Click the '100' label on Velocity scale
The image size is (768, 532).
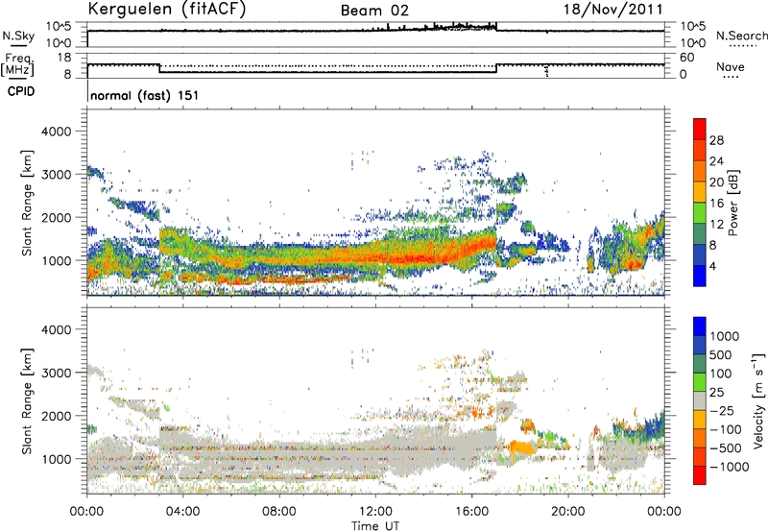pos(721,374)
